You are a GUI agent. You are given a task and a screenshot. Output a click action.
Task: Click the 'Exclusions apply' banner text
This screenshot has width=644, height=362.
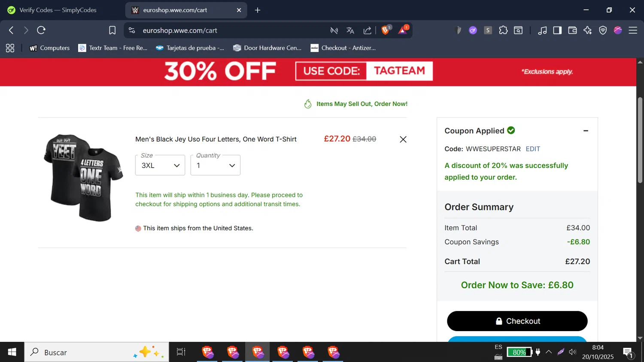click(x=547, y=72)
